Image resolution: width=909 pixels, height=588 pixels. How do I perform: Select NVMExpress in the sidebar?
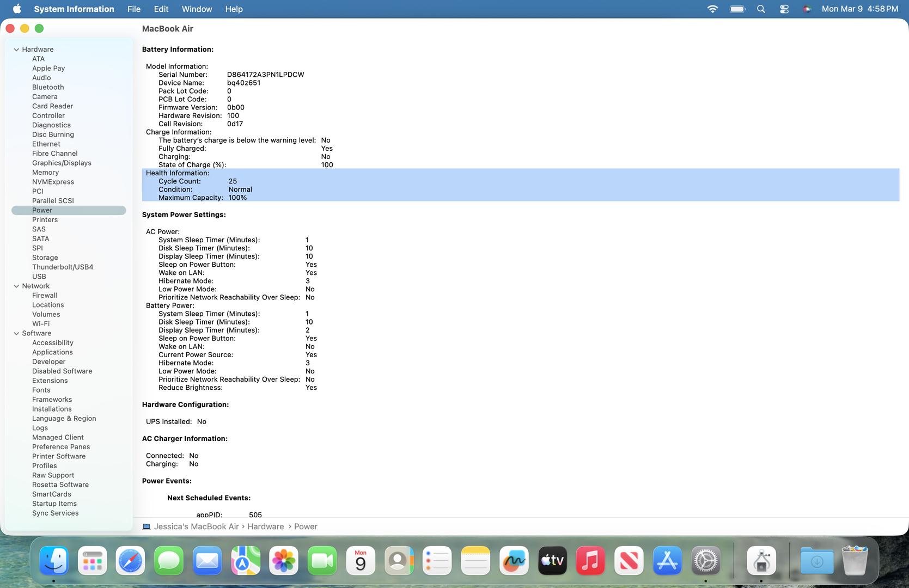(x=53, y=182)
